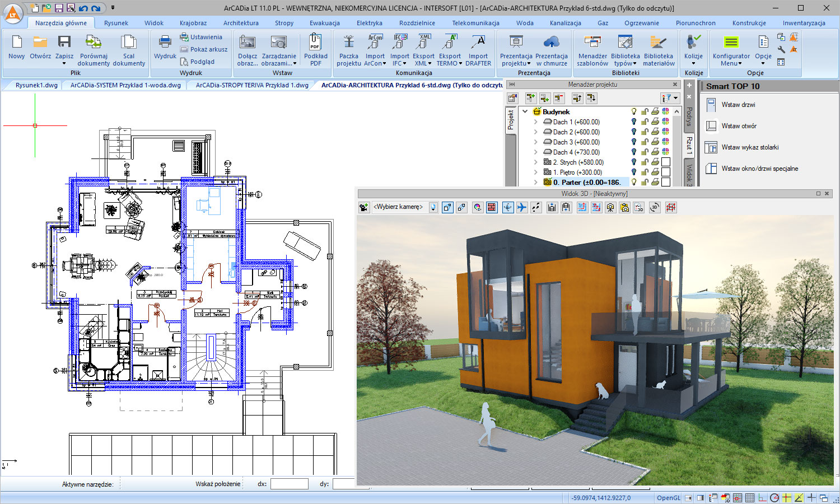This screenshot has height=504, width=840.
Task: Click Wstaw drzwi door icon
Action: tap(711, 105)
